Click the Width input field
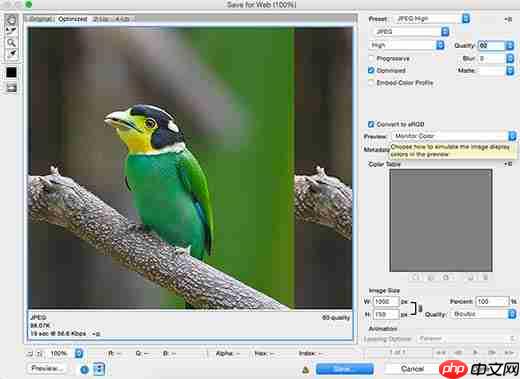Image resolution: width=520 pixels, height=379 pixels. click(386, 302)
